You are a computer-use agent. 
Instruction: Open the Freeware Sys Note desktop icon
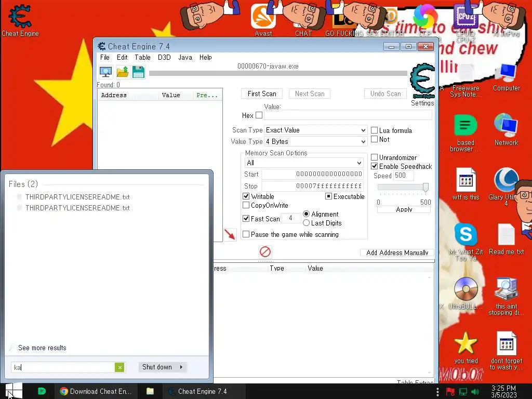click(465, 81)
